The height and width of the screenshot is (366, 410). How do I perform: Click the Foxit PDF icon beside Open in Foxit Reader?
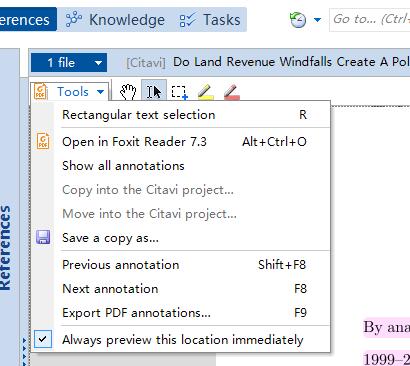click(x=43, y=141)
